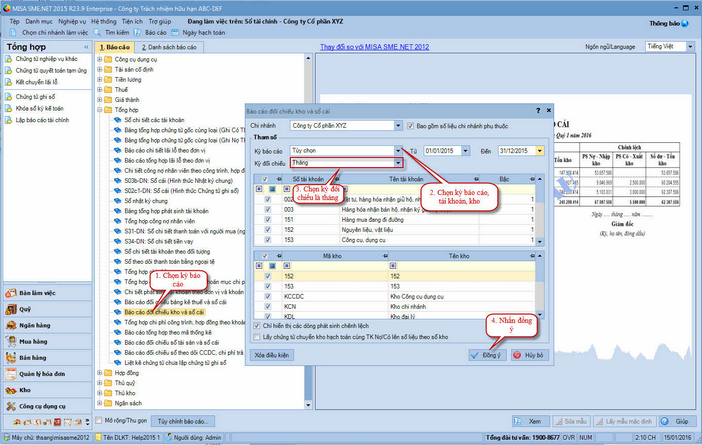Select report Sổ nhật ký chung
The image size is (702, 445).
146,201
